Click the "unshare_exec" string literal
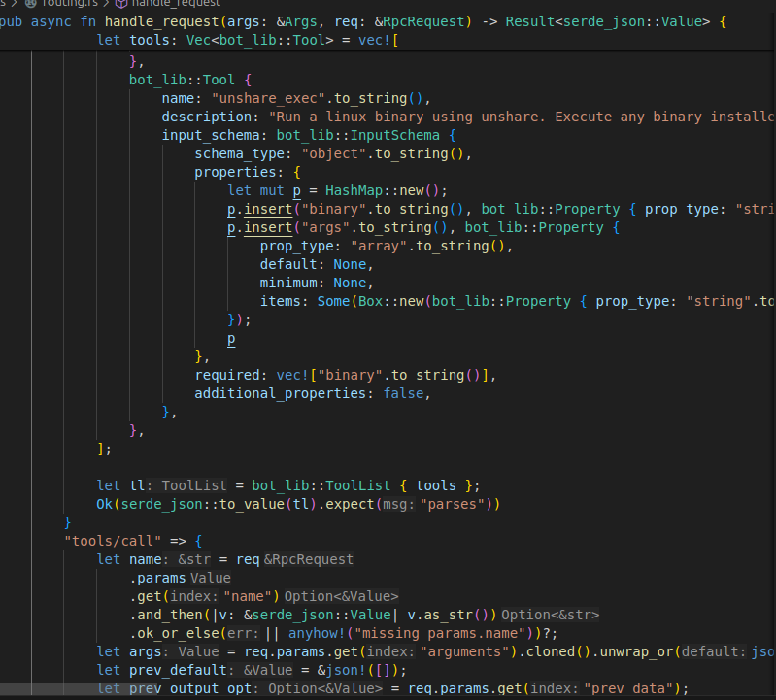 pyautogui.click(x=269, y=98)
